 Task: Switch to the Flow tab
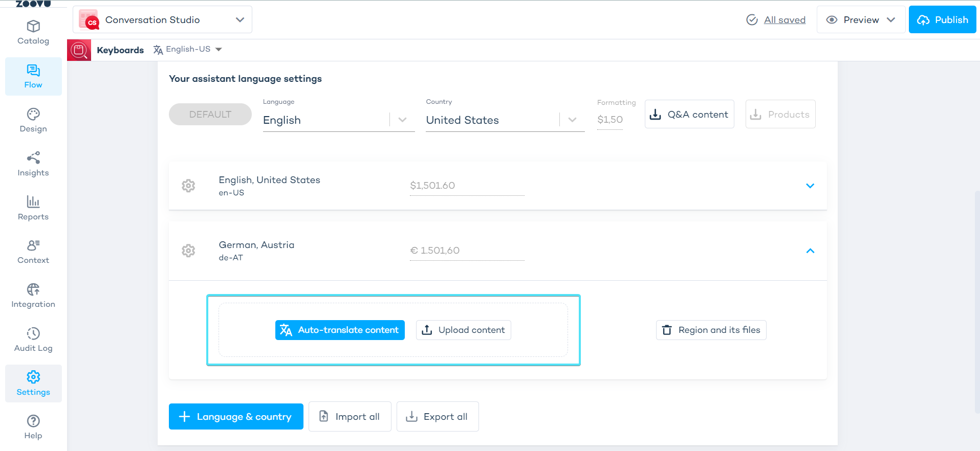pos(33,77)
